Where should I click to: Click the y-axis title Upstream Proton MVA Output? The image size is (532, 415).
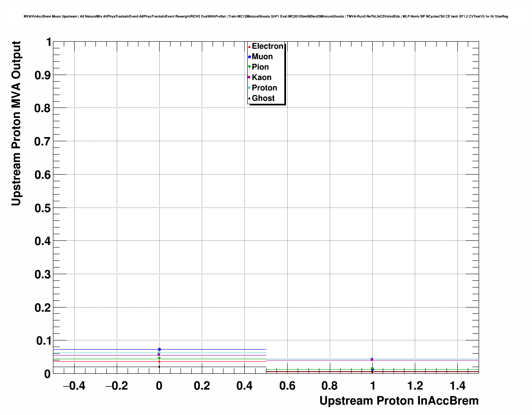[x=16, y=123]
